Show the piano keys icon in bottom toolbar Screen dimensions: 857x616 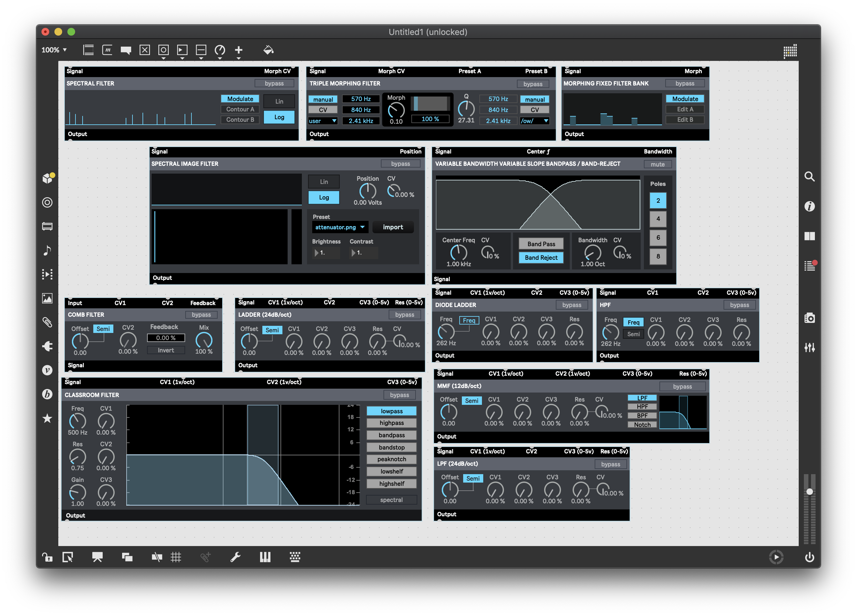(x=265, y=557)
